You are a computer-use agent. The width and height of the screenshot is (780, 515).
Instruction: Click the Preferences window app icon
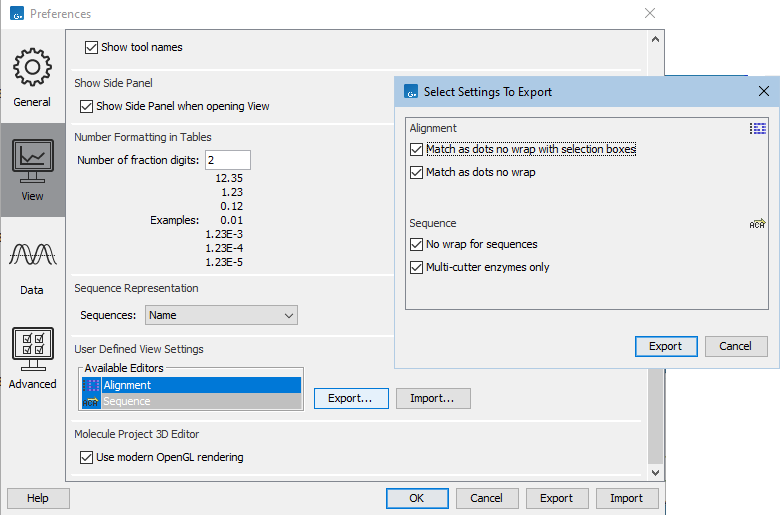click(x=17, y=13)
